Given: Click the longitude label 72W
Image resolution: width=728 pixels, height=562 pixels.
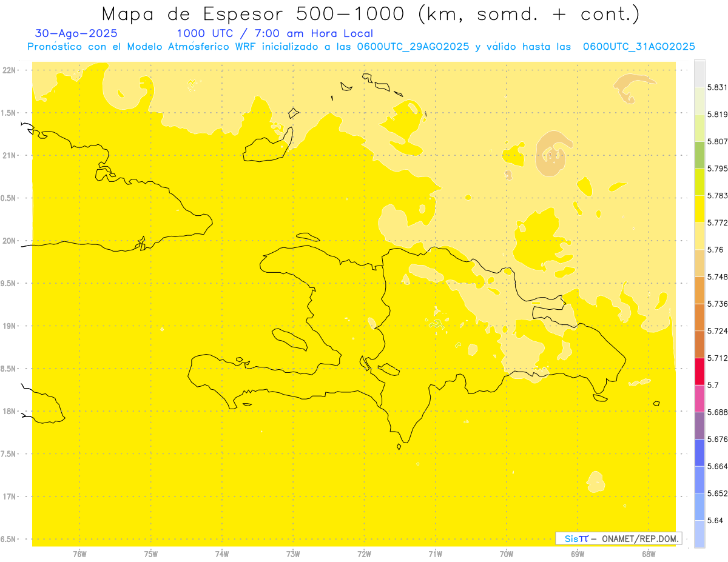Looking at the screenshot, I should tap(364, 554).
